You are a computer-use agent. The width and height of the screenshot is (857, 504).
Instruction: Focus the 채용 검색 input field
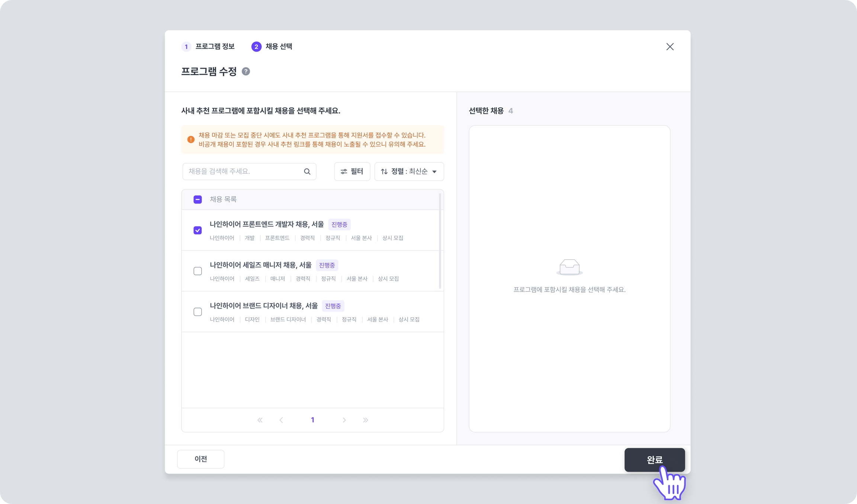coord(244,171)
